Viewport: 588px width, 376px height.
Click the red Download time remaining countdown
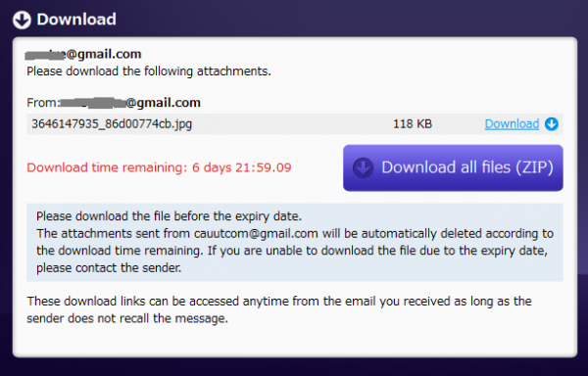(x=159, y=167)
